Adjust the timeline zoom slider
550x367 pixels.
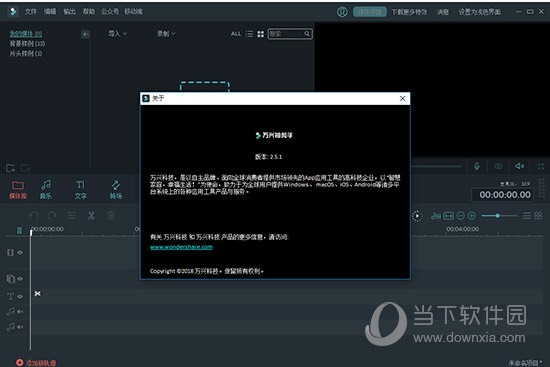pyautogui.click(x=499, y=216)
